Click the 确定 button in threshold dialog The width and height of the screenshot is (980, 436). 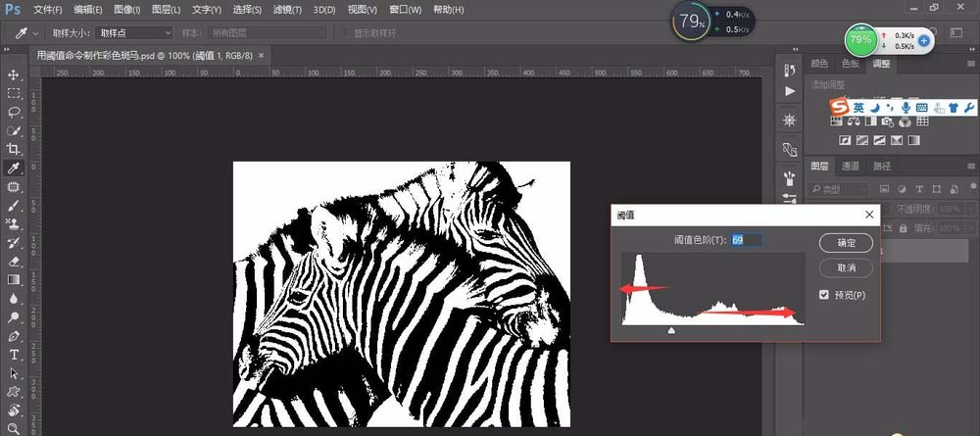click(x=846, y=243)
